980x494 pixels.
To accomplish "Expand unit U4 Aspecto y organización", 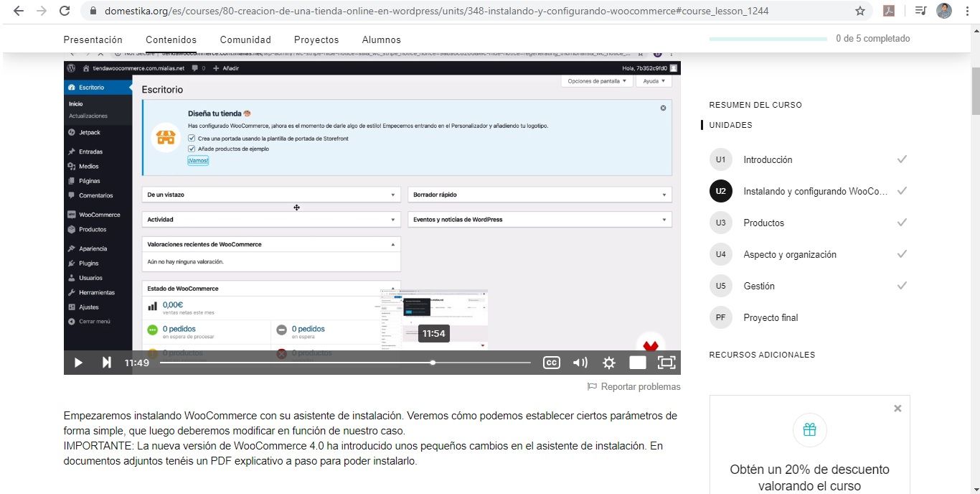I will (789, 254).
